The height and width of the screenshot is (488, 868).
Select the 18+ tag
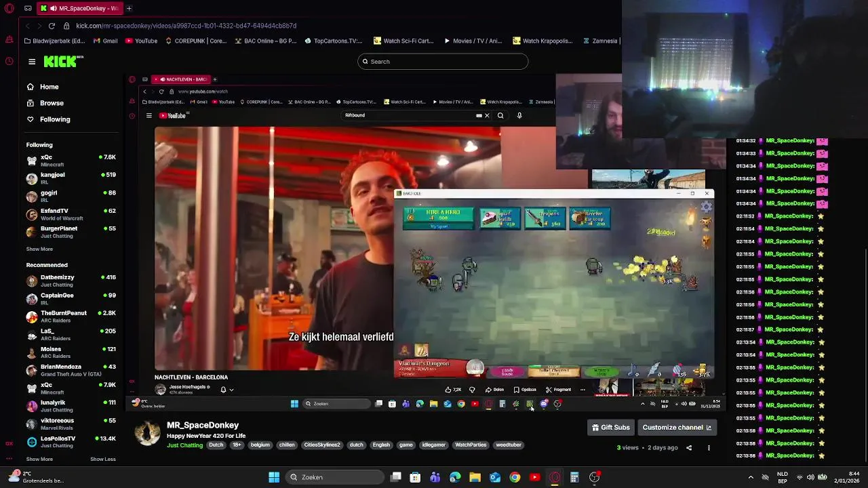pos(237,445)
